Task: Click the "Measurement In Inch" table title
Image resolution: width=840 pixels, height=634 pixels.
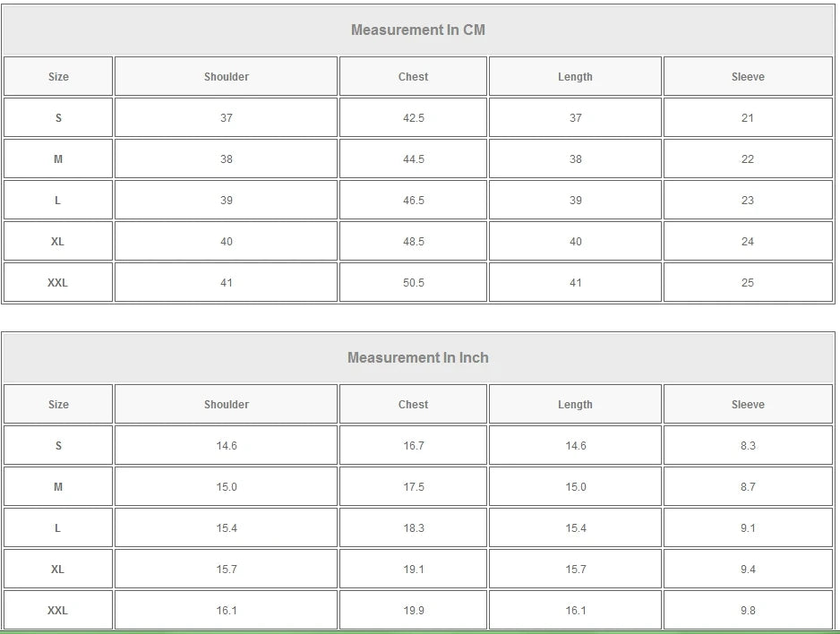Action: (418, 357)
